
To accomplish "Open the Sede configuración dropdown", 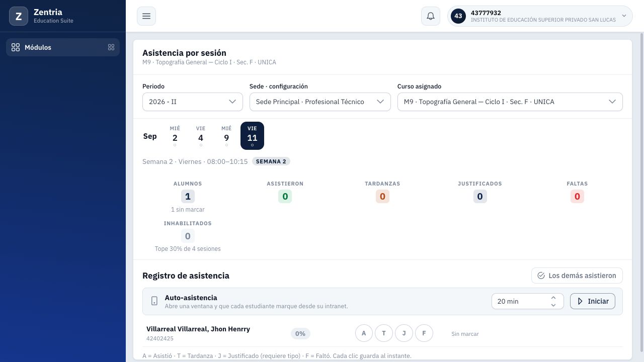I will point(320,102).
